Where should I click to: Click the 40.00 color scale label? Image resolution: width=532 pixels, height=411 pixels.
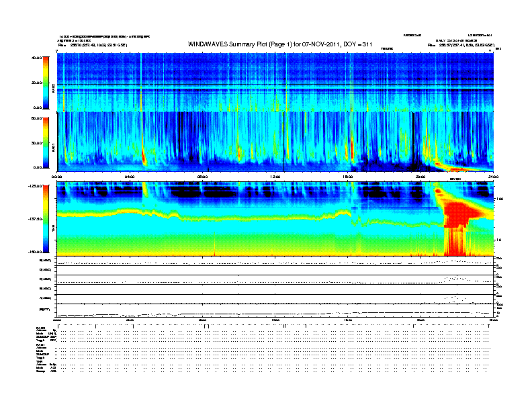(x=36, y=58)
